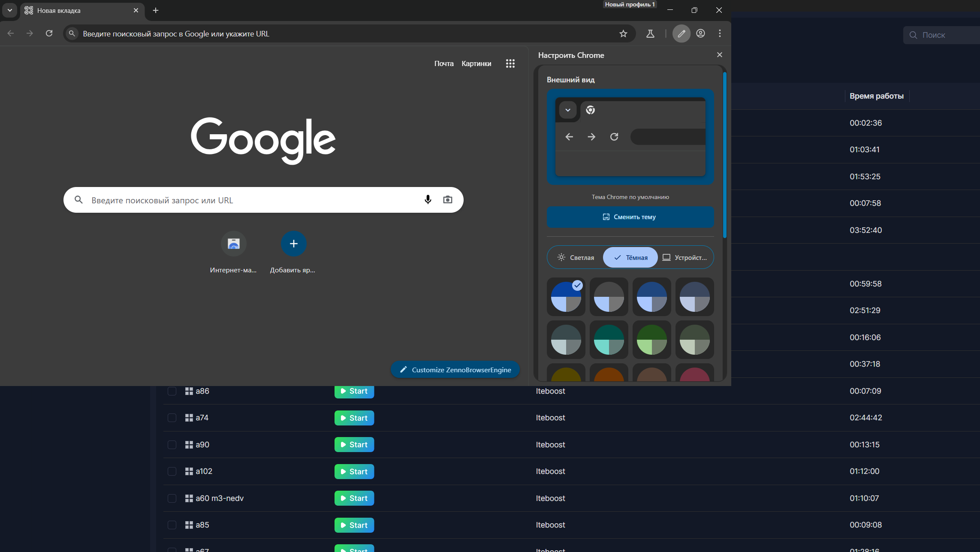Viewport: 980px width, 552px height.
Task: Open Chrome three-dot menu
Action: [x=720, y=33]
